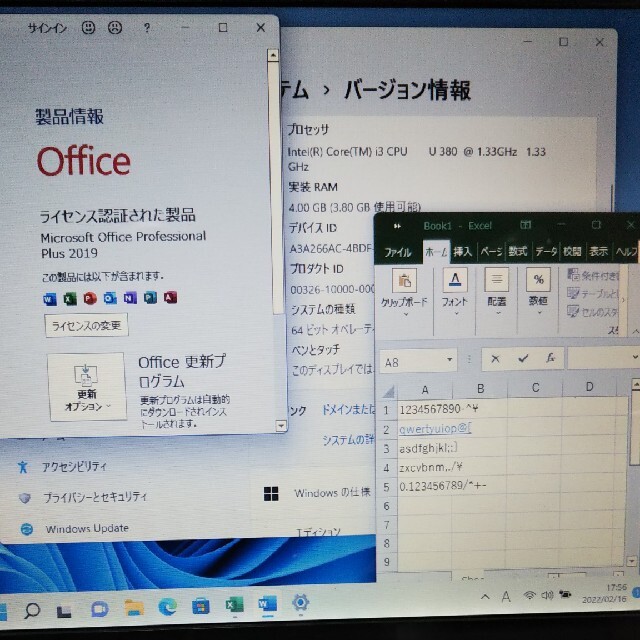Open File Explorer from the taskbar

coord(133,608)
